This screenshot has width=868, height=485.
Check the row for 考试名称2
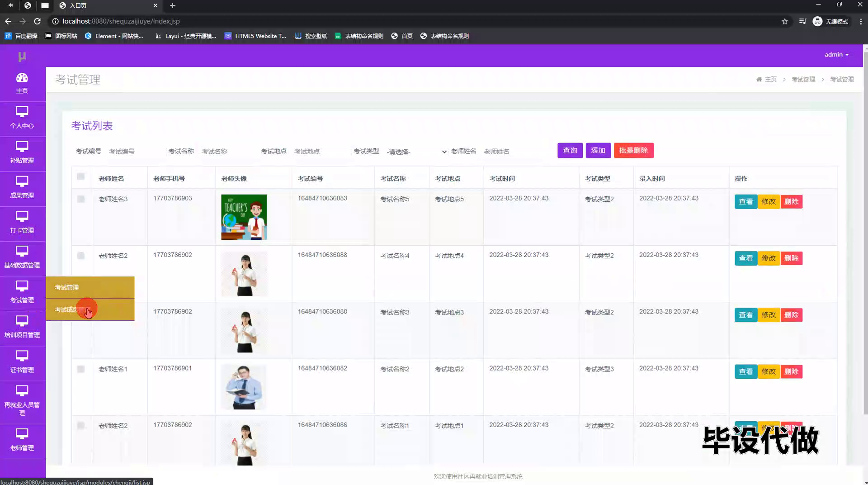point(81,369)
